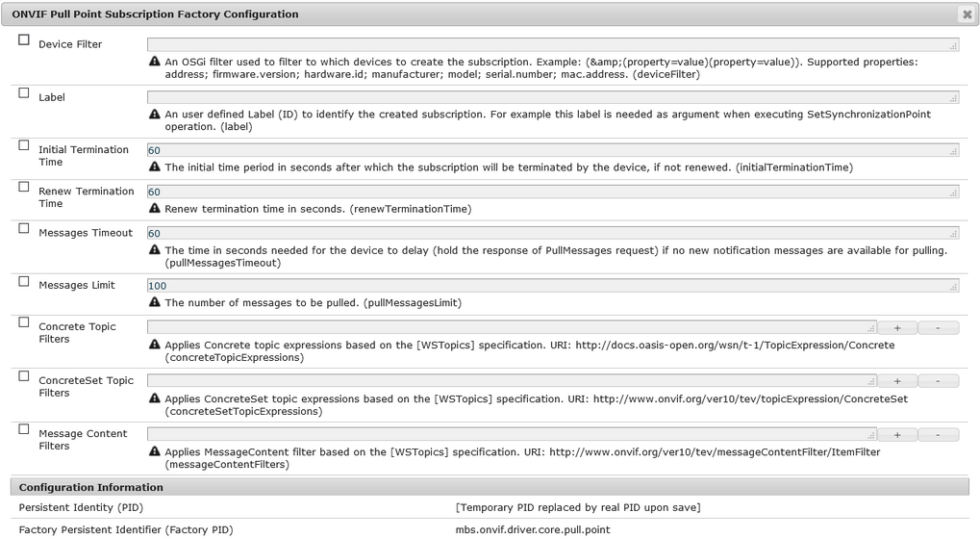The height and width of the screenshot is (539, 980).
Task: Click the Device Filter label text
Action: coord(70,44)
